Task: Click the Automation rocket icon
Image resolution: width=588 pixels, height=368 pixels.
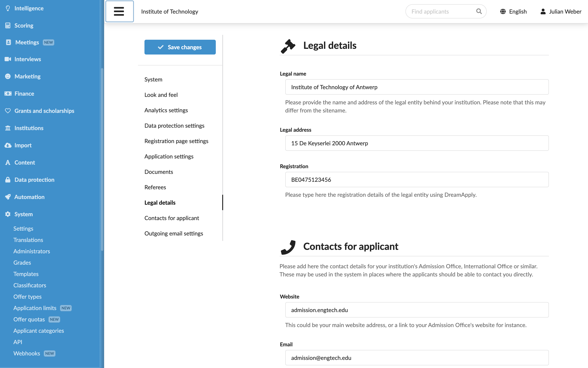Action: [8, 197]
